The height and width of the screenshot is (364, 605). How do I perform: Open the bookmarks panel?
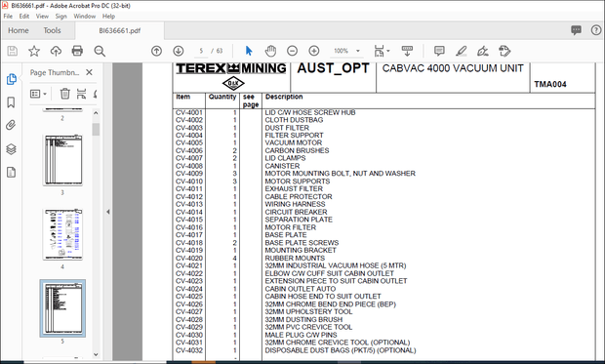11,102
